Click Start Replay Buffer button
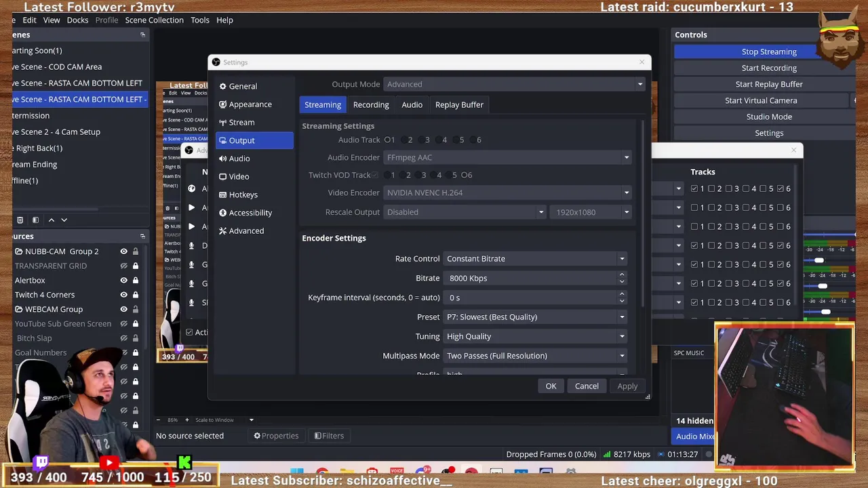 769,84
